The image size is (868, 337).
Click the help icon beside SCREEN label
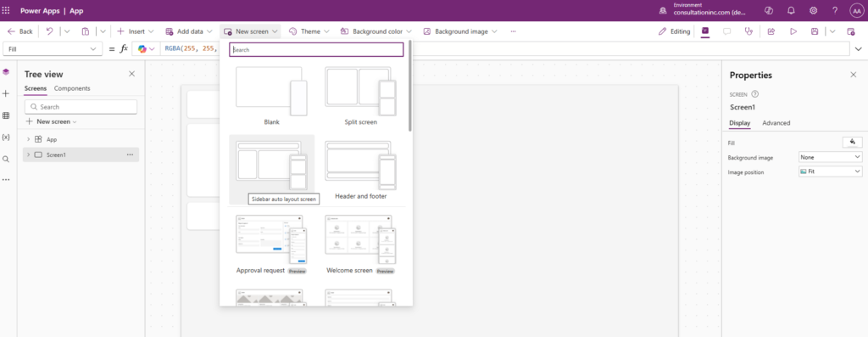(755, 94)
